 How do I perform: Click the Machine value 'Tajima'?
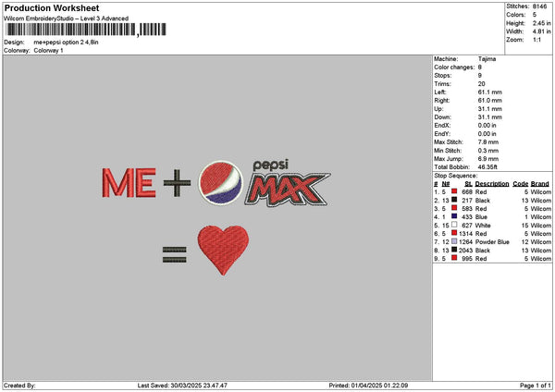click(x=487, y=59)
